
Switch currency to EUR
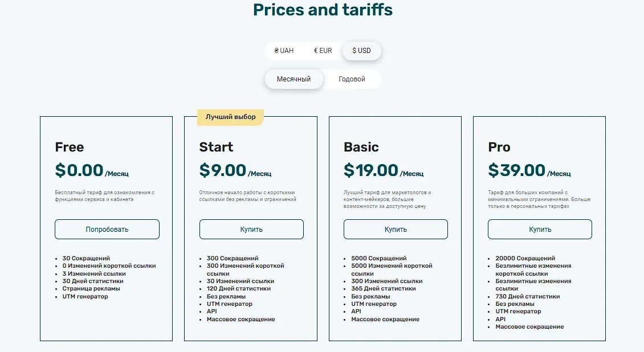point(323,51)
